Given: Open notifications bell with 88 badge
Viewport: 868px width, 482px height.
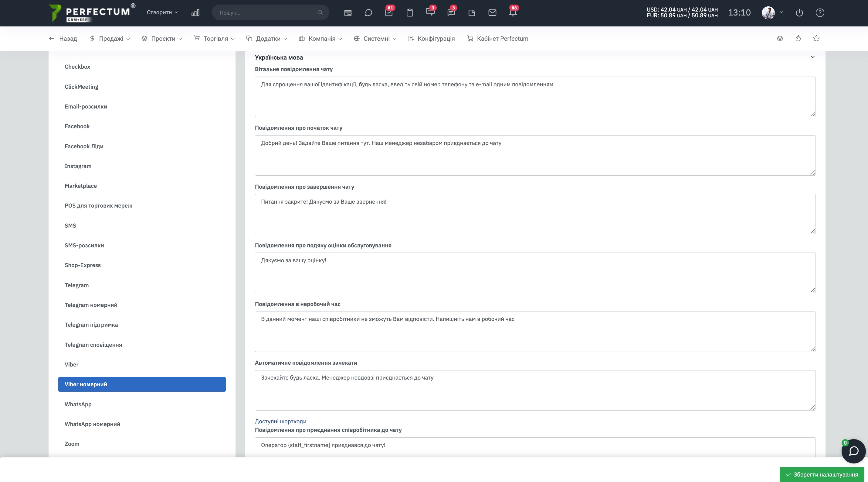Looking at the screenshot, I should click(x=513, y=12).
